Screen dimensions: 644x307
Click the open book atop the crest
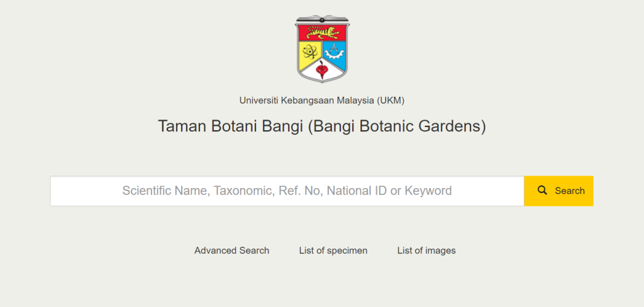tap(322, 20)
